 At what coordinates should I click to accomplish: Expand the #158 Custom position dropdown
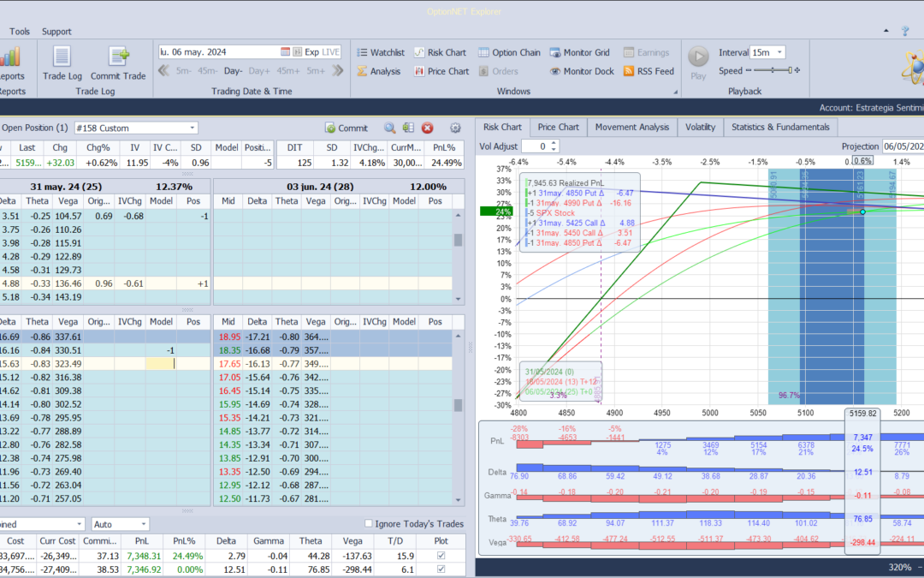[x=192, y=128]
